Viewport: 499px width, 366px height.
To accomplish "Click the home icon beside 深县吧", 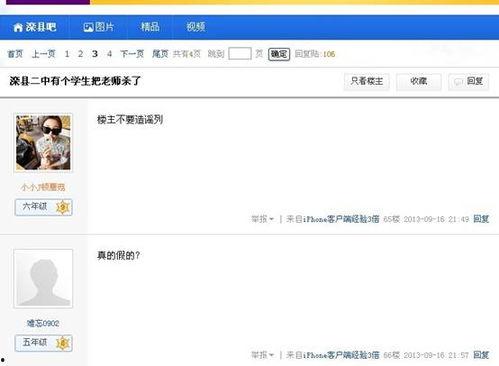I will 18,27.
